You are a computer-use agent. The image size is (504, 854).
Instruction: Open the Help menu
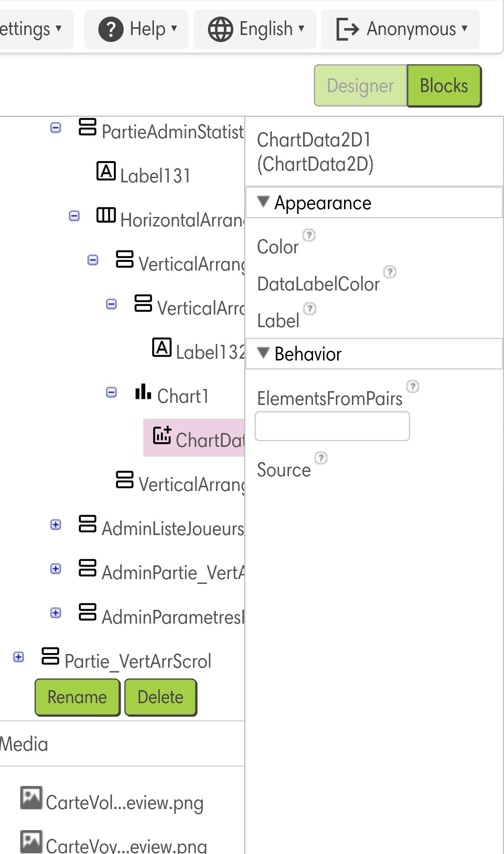[x=137, y=29]
